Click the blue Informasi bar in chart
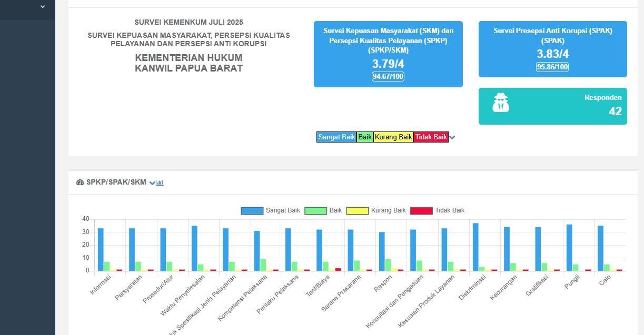Screen dimensions: 644x335 tap(101, 249)
